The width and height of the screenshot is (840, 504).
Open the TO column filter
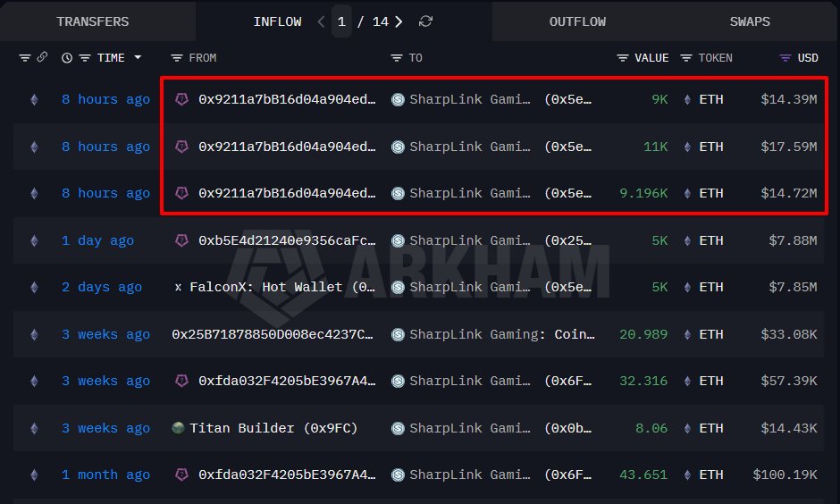pyautogui.click(x=397, y=58)
